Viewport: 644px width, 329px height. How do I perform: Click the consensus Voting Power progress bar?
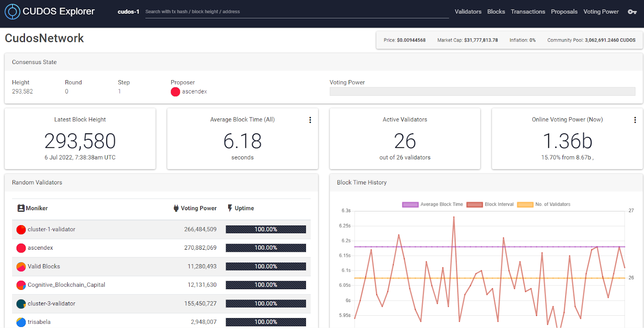(482, 91)
